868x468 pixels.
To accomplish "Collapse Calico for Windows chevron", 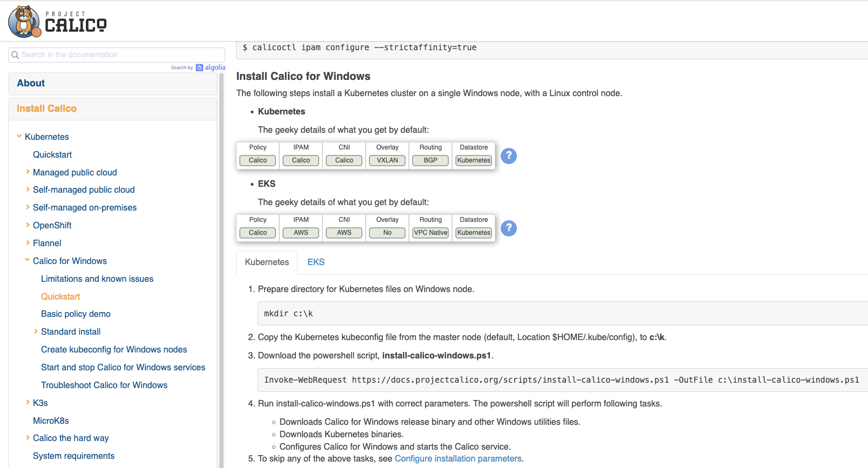I will pos(28,260).
